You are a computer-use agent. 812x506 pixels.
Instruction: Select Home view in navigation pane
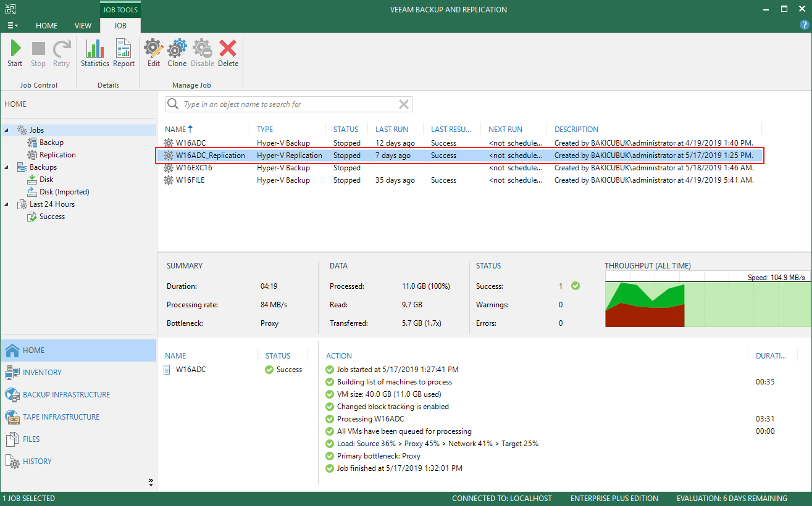coord(78,350)
